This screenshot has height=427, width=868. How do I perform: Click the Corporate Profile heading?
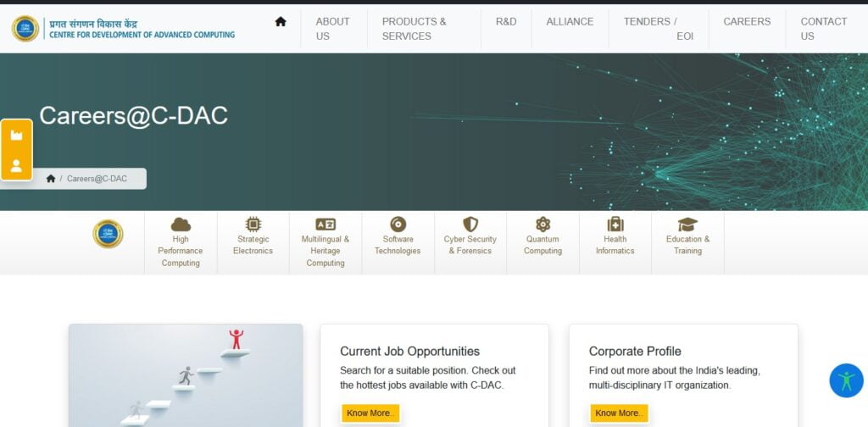point(635,352)
